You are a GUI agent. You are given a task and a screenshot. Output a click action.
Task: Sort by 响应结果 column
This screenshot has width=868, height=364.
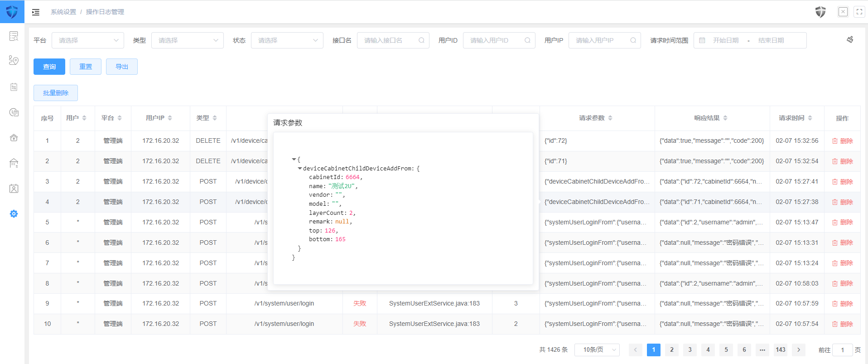pyautogui.click(x=725, y=118)
